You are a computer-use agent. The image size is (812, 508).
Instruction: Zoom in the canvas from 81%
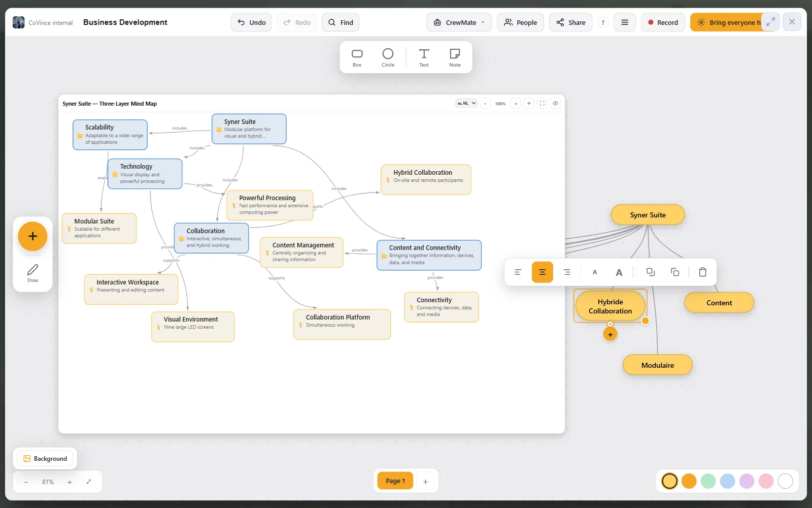70,482
